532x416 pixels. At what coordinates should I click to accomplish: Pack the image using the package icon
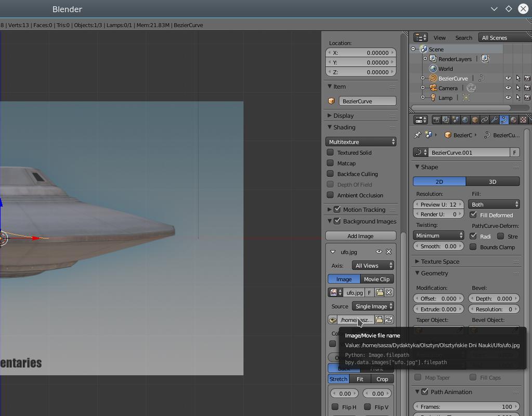point(333,320)
